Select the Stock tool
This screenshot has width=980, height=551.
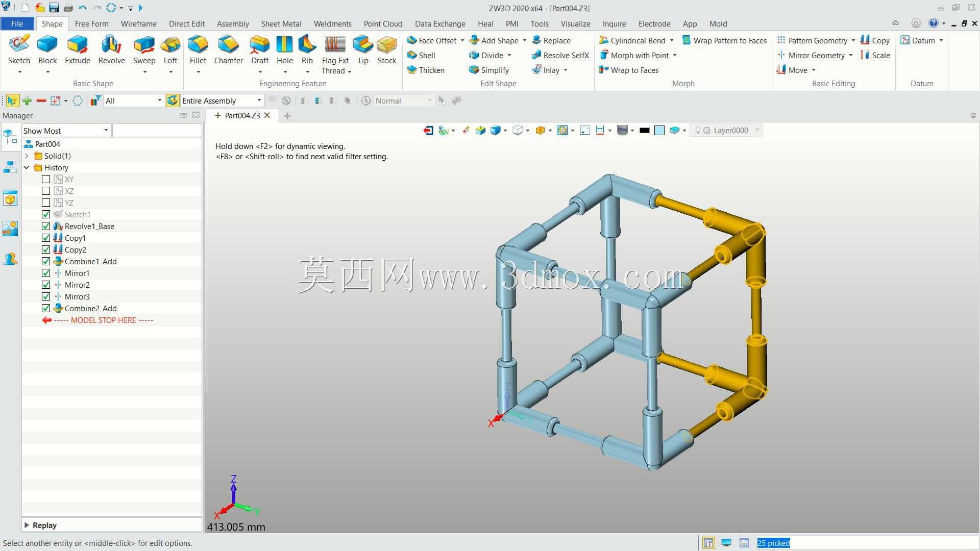coord(387,50)
